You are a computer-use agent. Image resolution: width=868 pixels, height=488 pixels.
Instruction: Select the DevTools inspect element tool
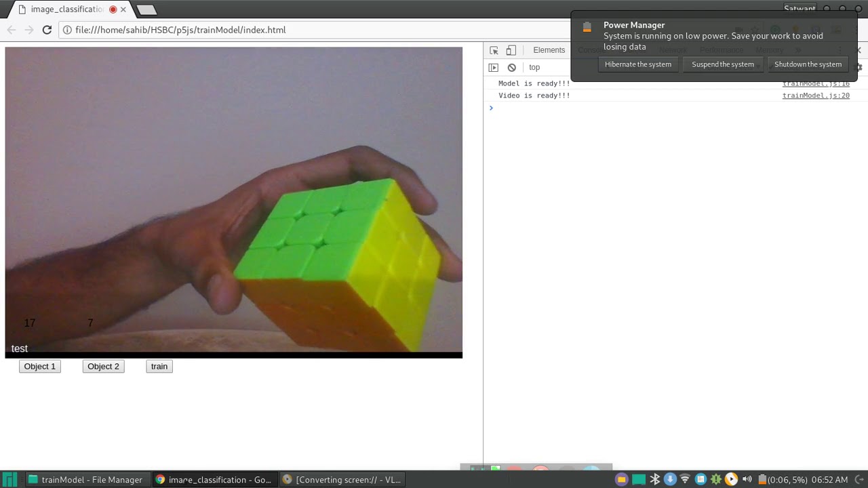point(494,50)
